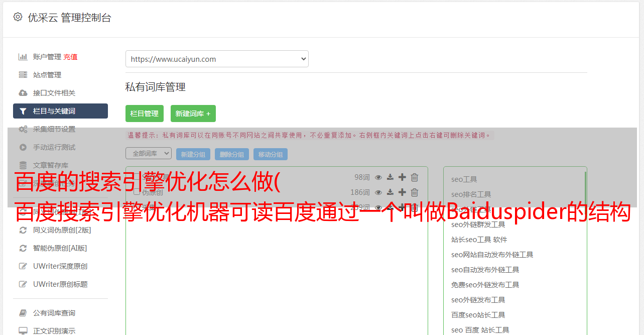Delete the 98词 library with the trash icon
644x335 pixels.
[x=415, y=177]
